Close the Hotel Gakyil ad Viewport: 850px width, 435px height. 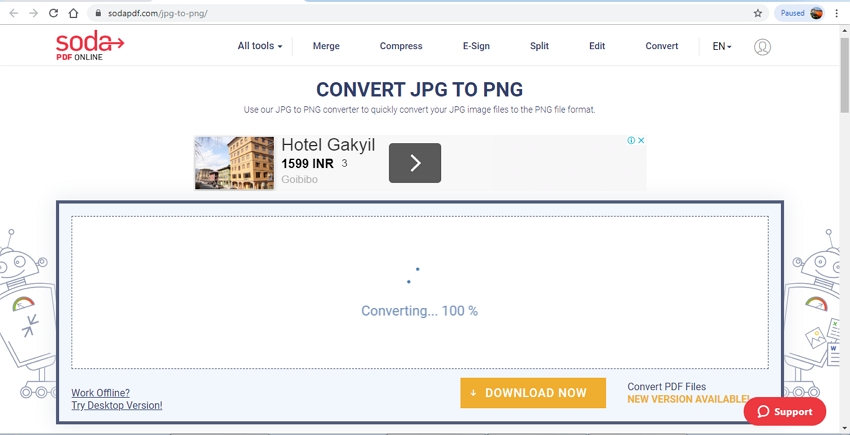pyautogui.click(x=641, y=141)
